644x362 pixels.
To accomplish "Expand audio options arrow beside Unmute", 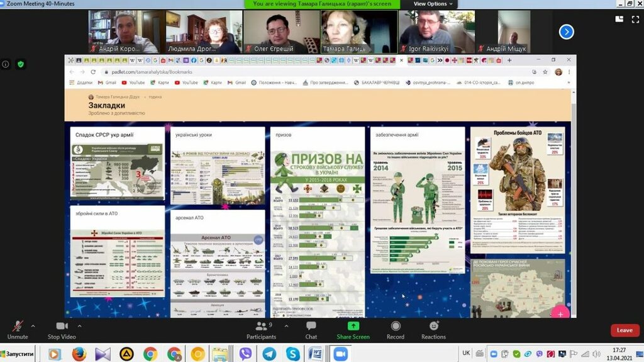I will coord(33,326).
